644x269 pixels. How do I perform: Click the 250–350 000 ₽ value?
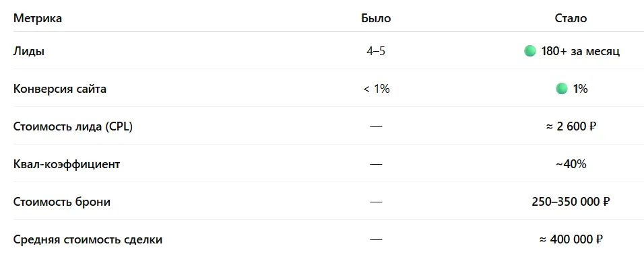(571, 202)
